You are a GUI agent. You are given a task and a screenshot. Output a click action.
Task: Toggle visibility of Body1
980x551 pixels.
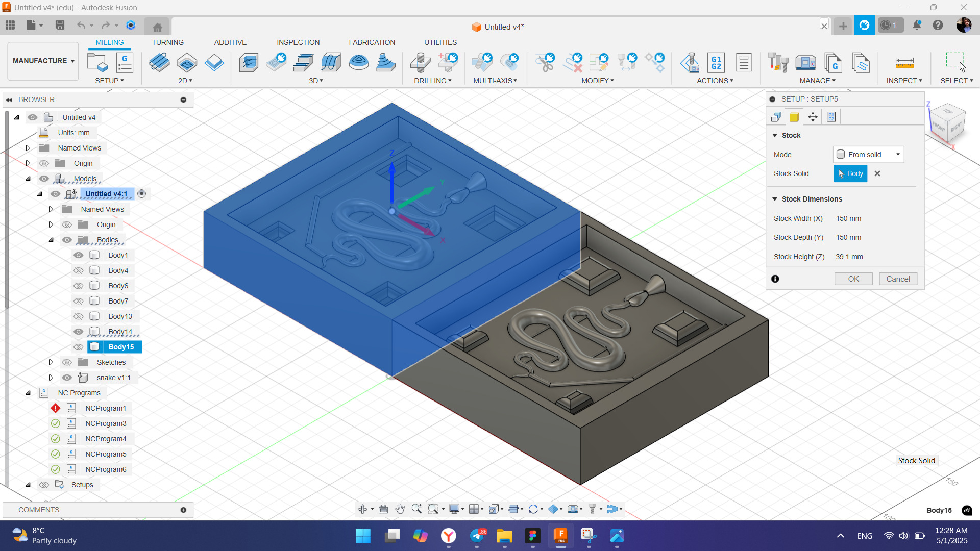click(78, 255)
